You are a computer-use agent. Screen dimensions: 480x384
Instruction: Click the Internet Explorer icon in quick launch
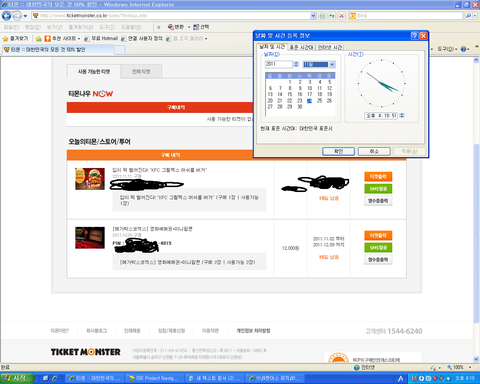click(55, 378)
